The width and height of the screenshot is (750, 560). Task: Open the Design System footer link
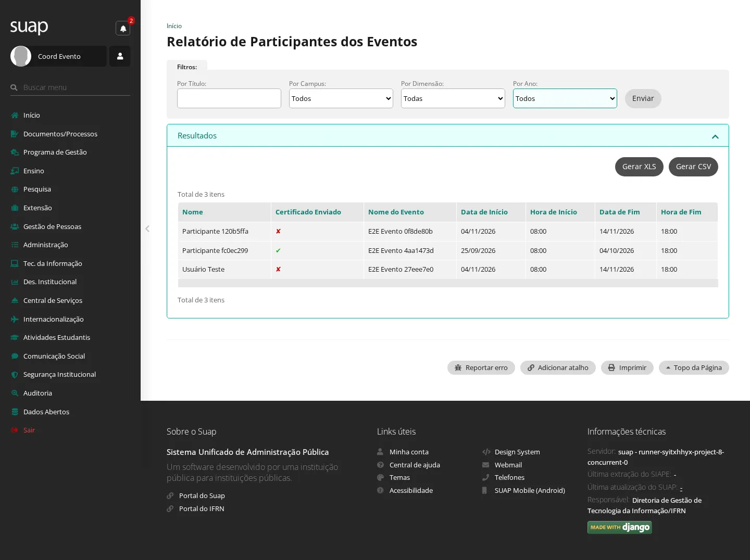coord(517,452)
